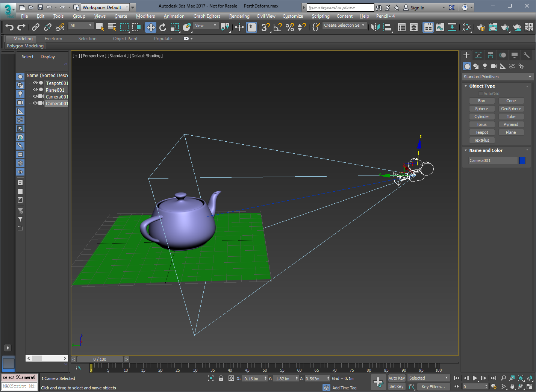Screen dimensions: 536x392
Task: Click the Teapot primitive button
Action: 481,132
